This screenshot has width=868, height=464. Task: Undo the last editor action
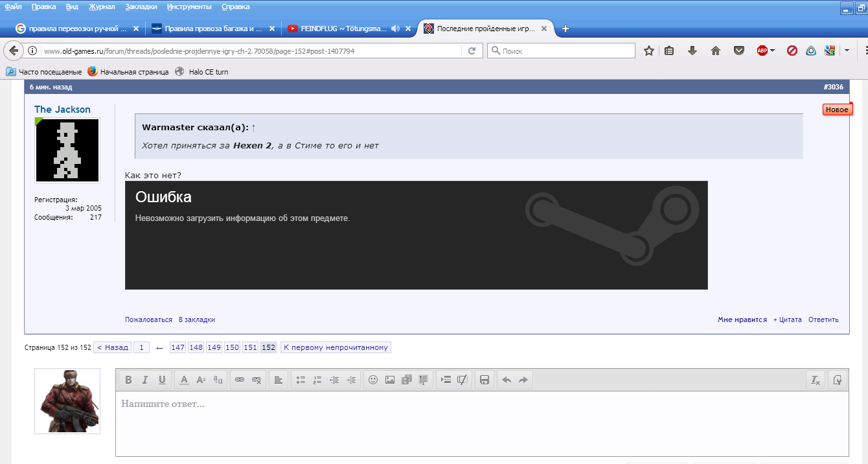tap(507, 380)
